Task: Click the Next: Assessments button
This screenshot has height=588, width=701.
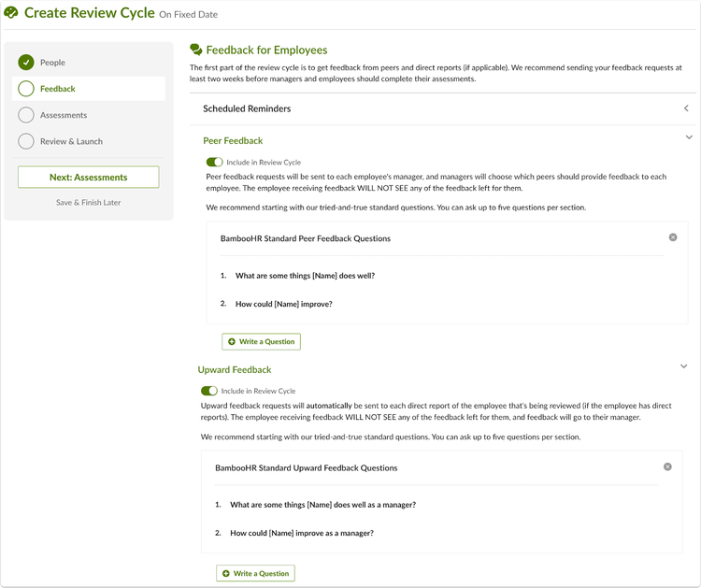Action: (89, 177)
